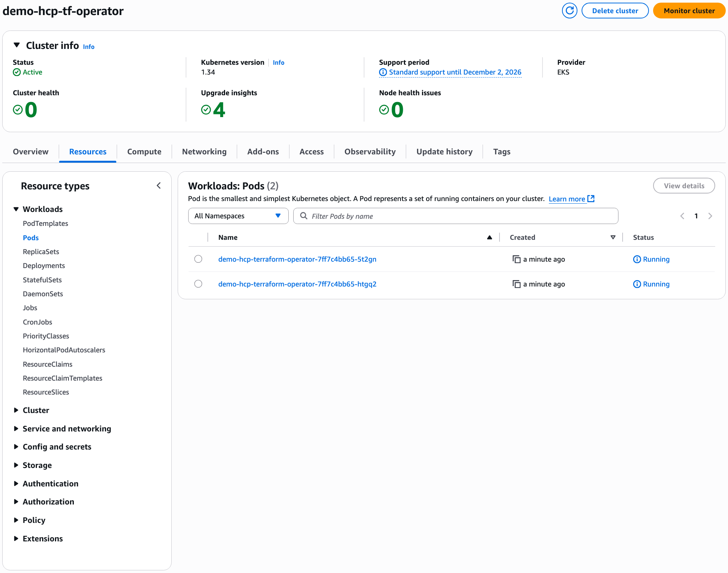Go to next page of pods
Screen dimensions: 728x573
[x=710, y=216]
